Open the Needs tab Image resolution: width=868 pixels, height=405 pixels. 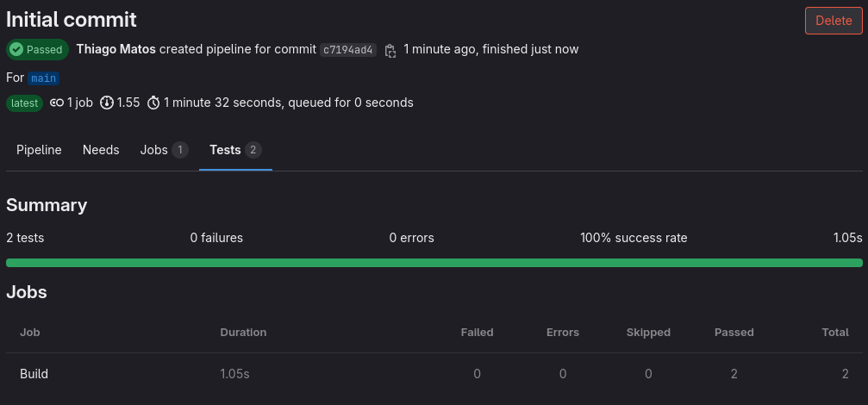coord(101,150)
